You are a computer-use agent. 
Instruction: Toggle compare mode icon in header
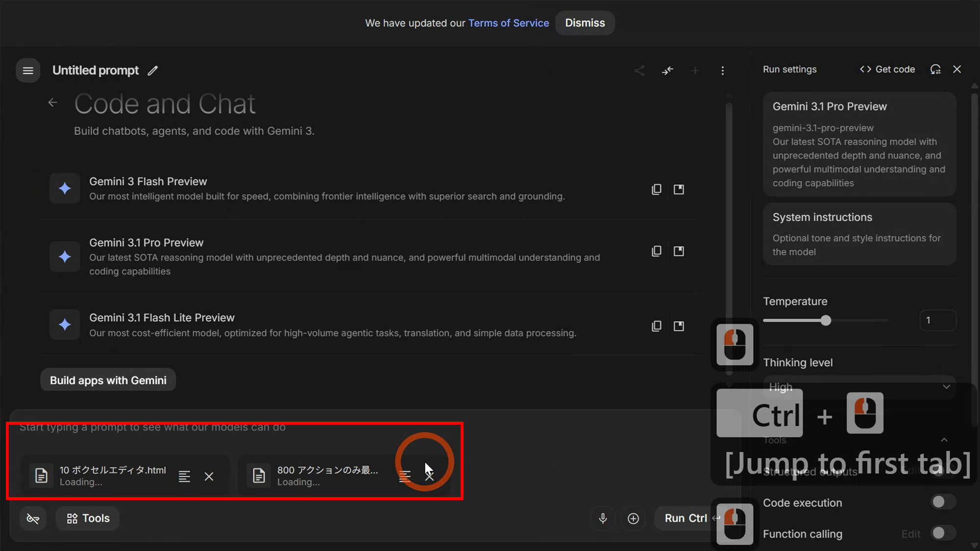tap(667, 71)
